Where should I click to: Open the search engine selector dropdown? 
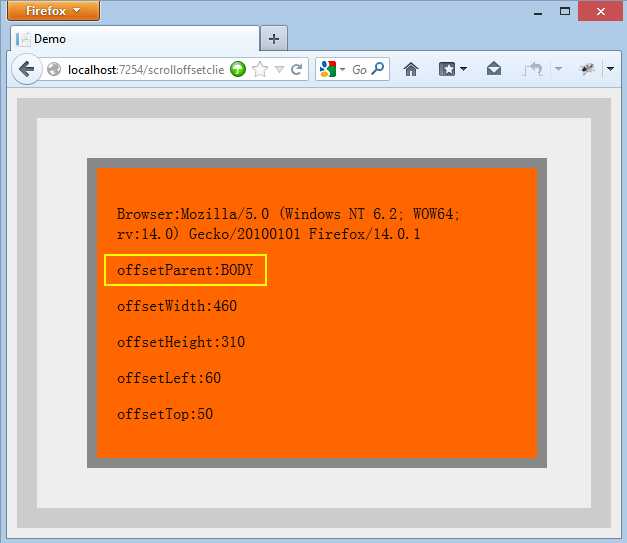point(333,69)
